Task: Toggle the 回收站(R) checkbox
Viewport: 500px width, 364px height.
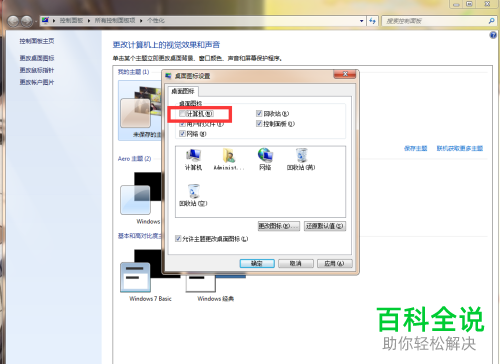Action: 259,114
